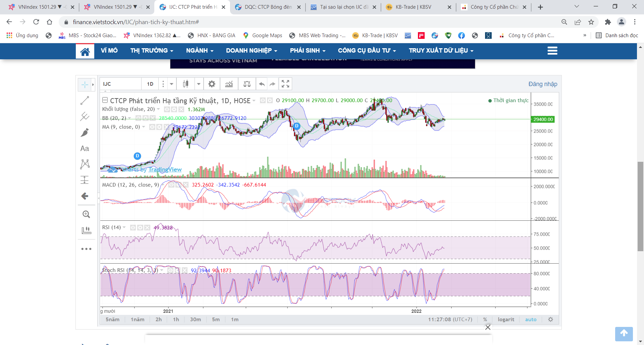Open Khối lượng indicator dropdown arrow

(158, 109)
